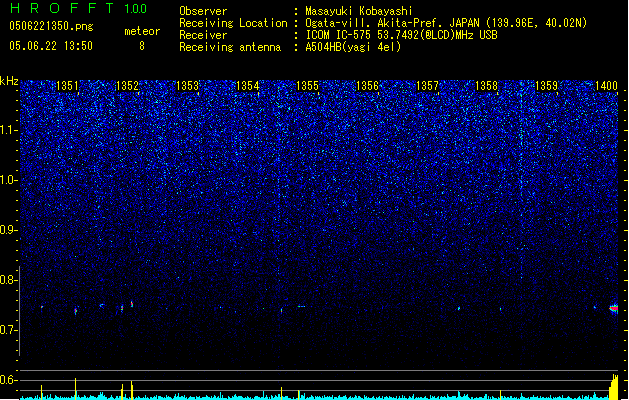Screen dimensions: 629x400
Task: Click location text Ogata-vill. Akita-Pref. JAPAN
Action: [x=394, y=23]
